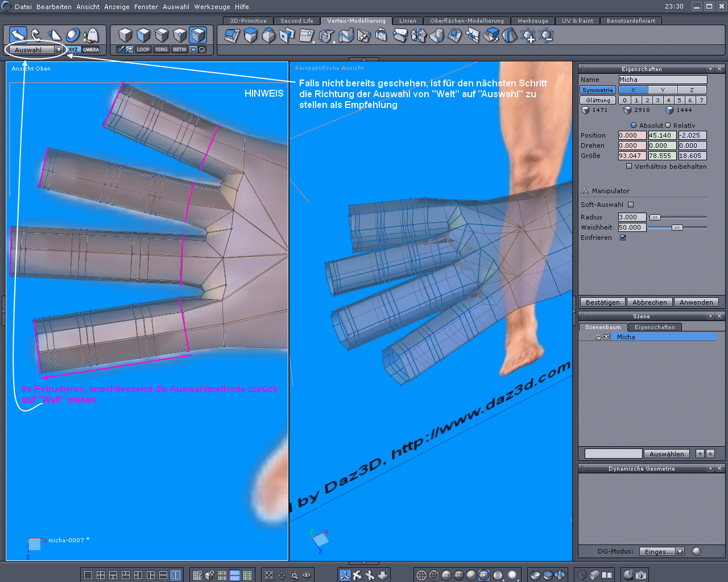The width and height of the screenshot is (728, 582).
Task: Toggle the Z symmetry axis button
Action: (692, 90)
